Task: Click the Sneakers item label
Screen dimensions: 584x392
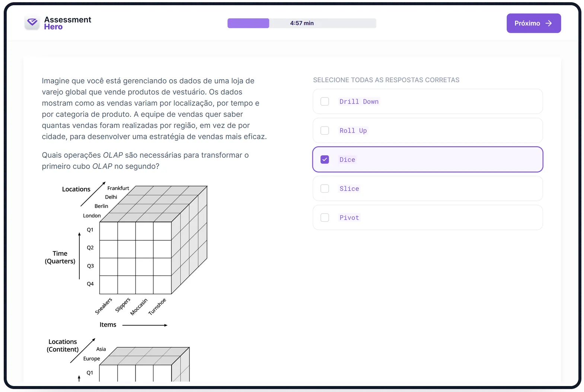Action: point(103,306)
